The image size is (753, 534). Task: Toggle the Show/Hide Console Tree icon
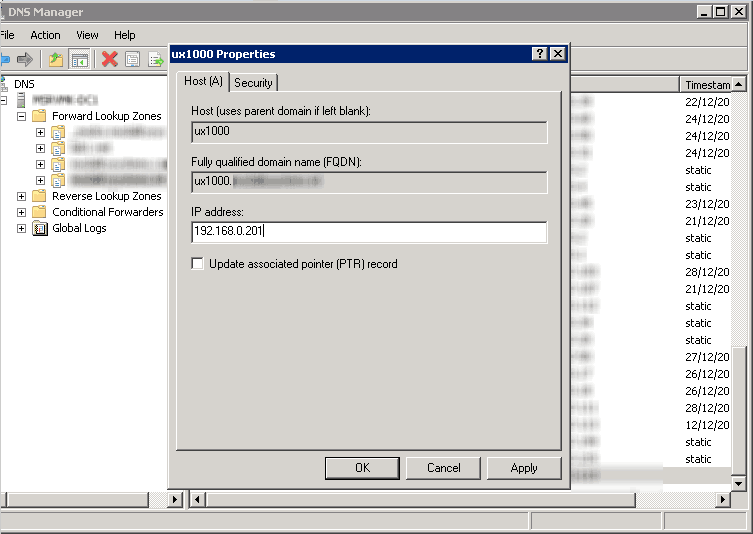coord(79,60)
